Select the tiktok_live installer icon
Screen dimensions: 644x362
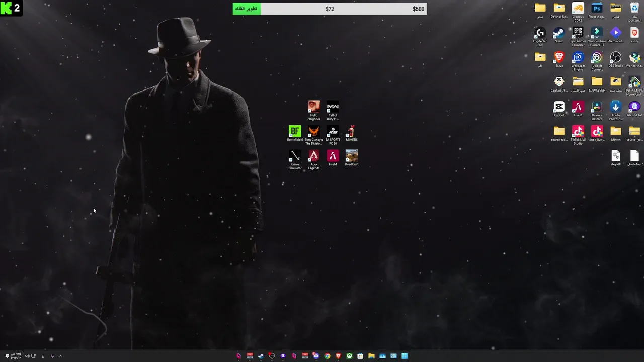click(x=597, y=133)
